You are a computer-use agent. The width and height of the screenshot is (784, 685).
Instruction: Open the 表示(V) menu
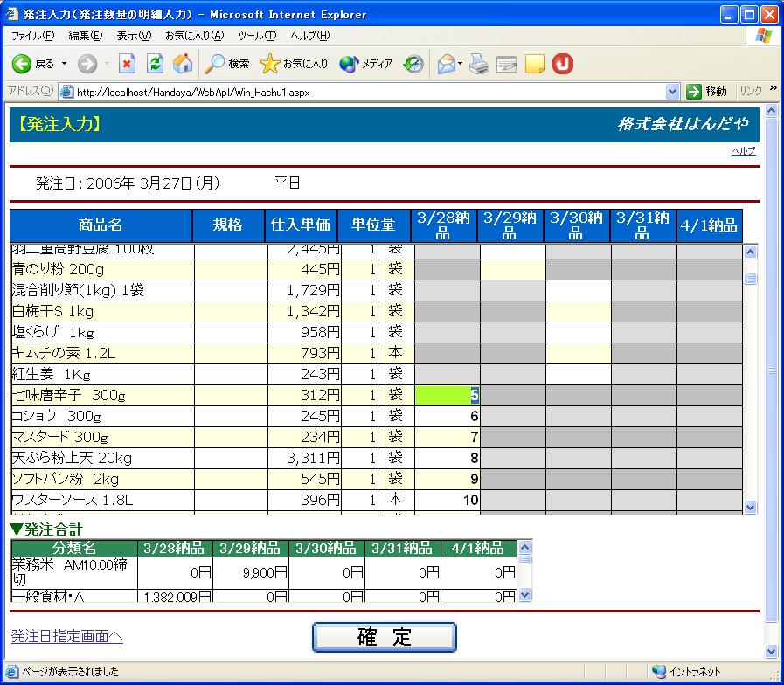pyautogui.click(x=134, y=36)
